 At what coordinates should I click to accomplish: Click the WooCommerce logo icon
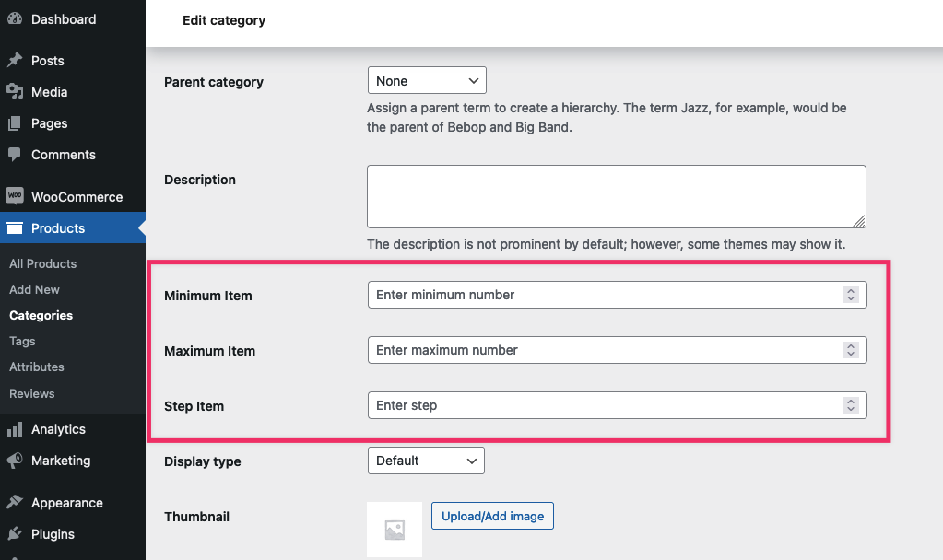15,196
